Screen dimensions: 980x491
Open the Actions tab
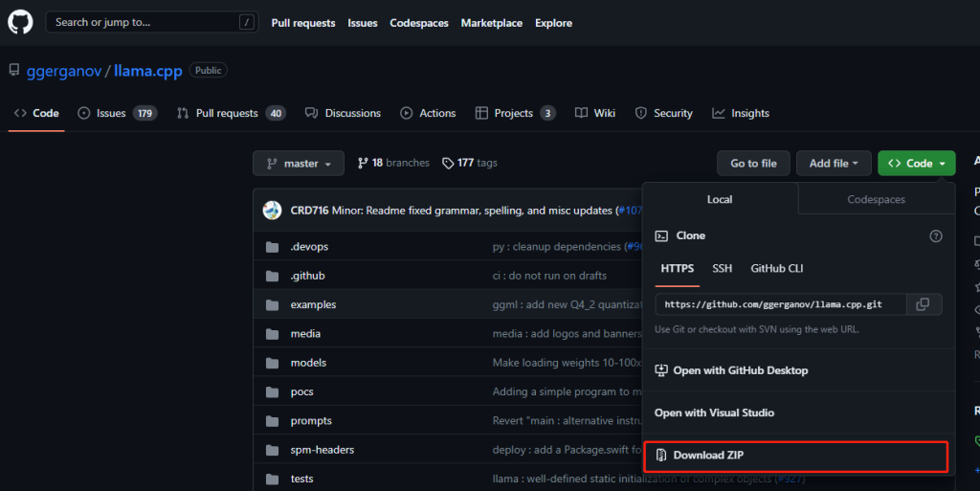tap(428, 113)
